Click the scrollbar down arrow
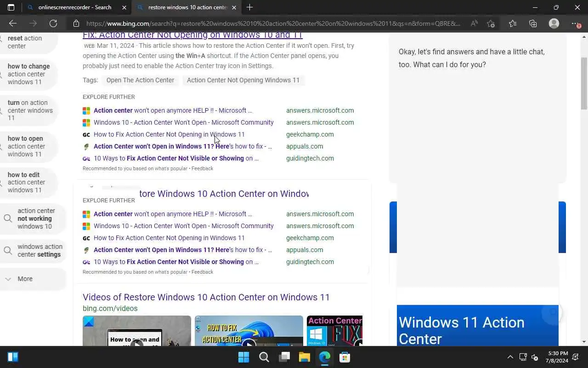 (584, 342)
